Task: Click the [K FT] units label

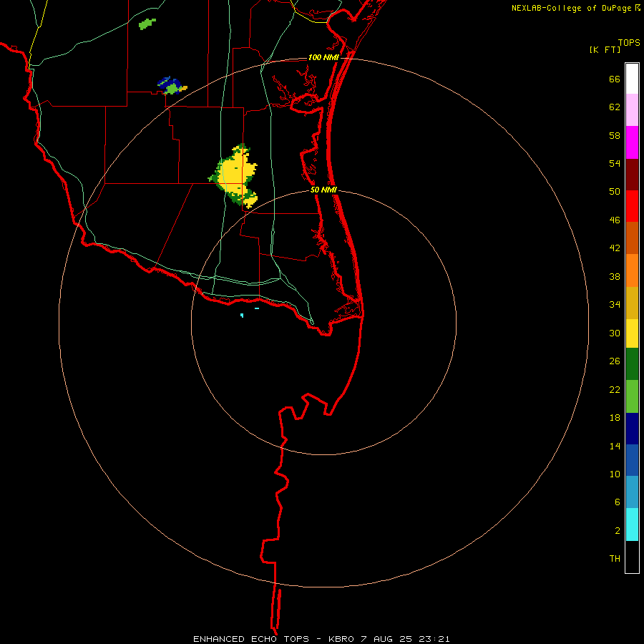Action: coord(605,49)
